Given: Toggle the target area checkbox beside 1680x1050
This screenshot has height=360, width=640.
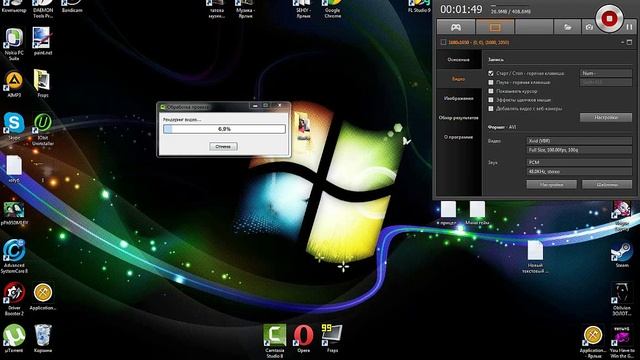Looking at the screenshot, I should 443,42.
